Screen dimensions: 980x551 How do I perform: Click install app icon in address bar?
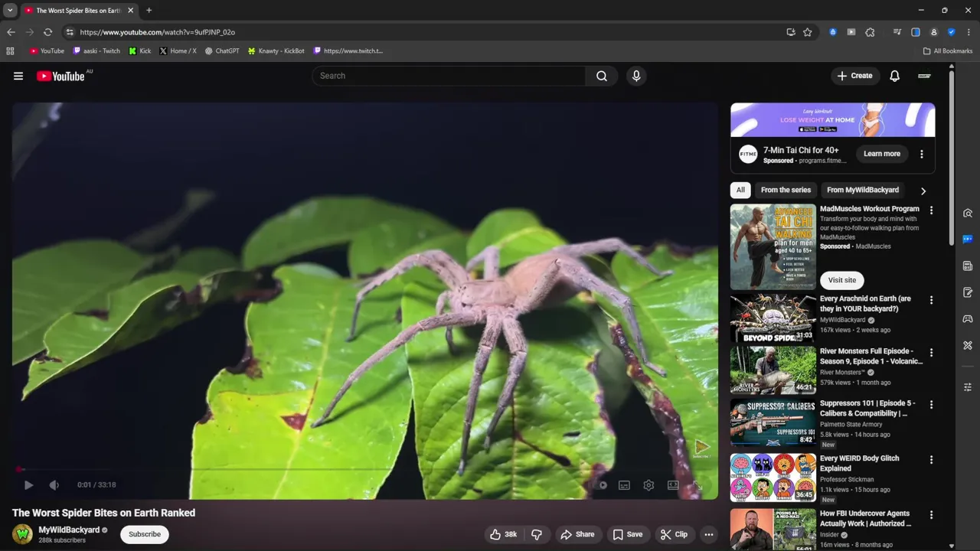[x=791, y=32]
